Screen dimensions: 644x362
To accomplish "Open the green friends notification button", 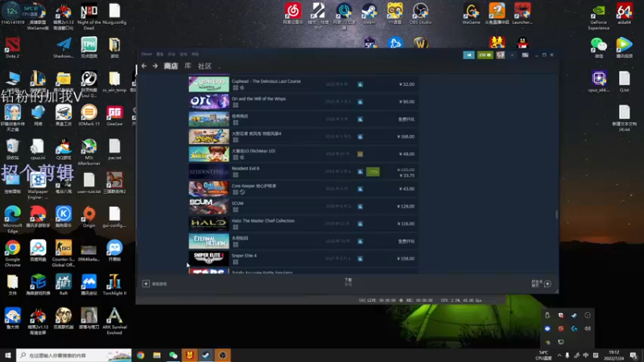I will click(485, 55).
